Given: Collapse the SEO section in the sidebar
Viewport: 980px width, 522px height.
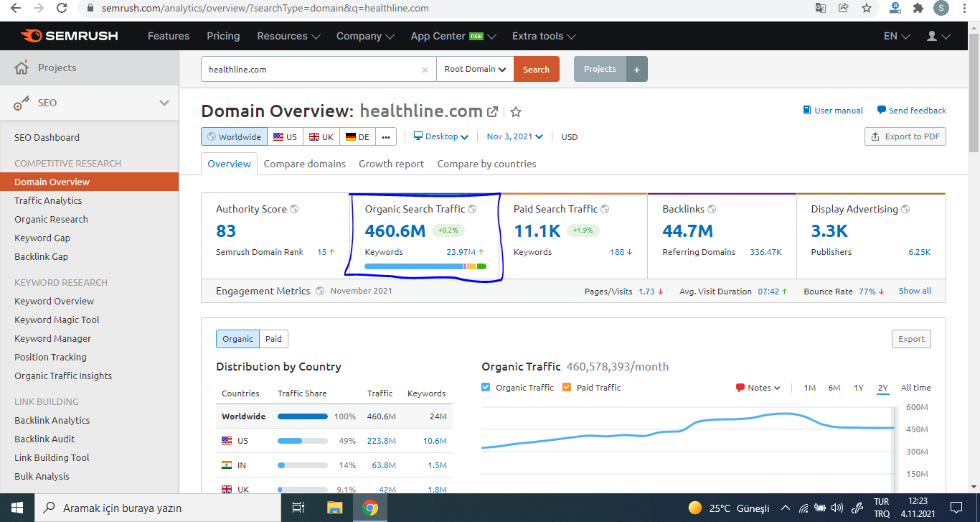Looking at the screenshot, I should 164,103.
